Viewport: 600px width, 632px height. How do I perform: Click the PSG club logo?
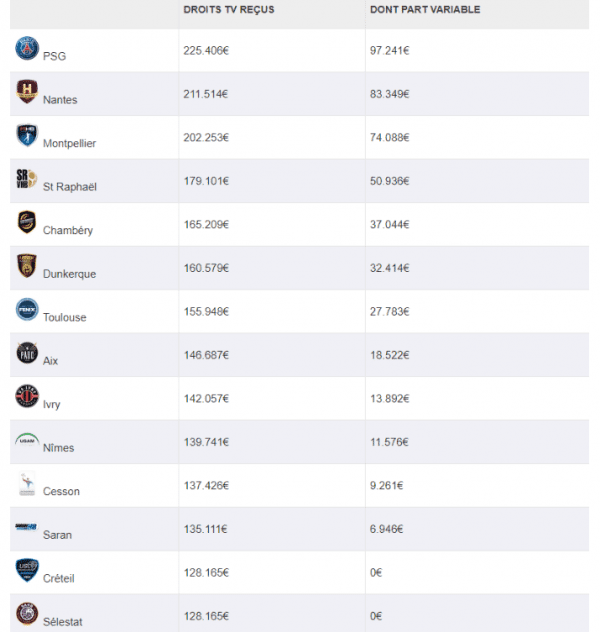[27, 48]
